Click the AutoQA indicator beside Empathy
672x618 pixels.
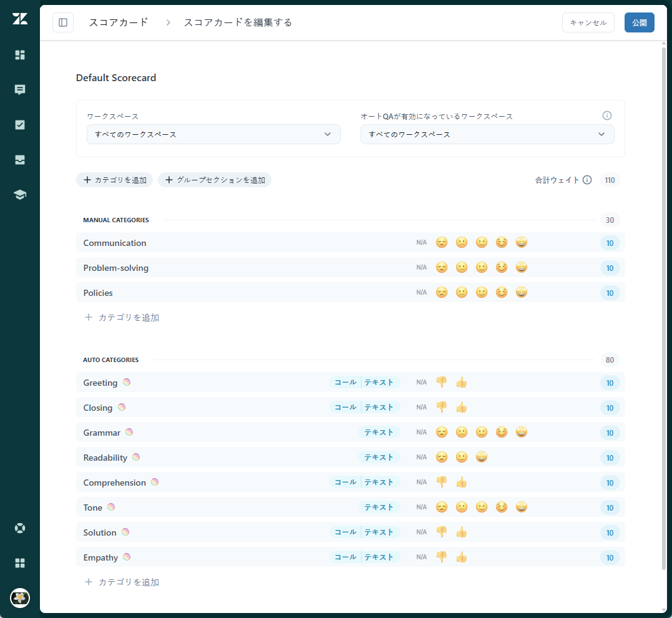(127, 557)
